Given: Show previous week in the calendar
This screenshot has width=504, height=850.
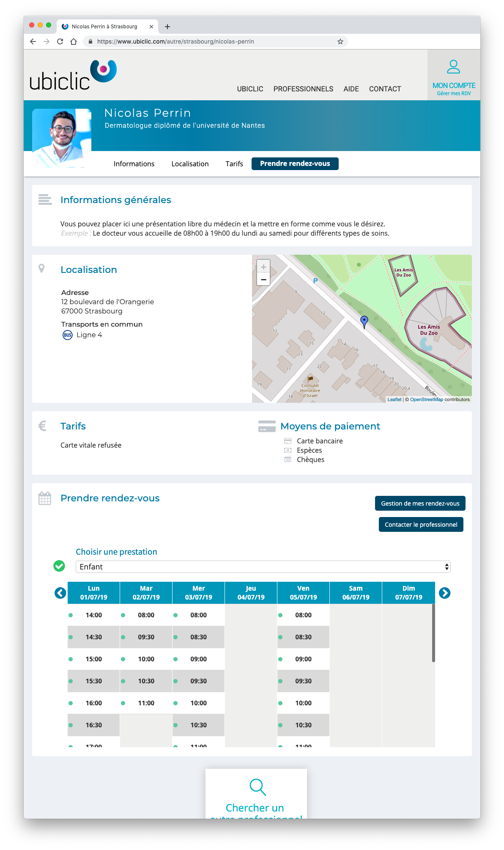Looking at the screenshot, I should (60, 593).
